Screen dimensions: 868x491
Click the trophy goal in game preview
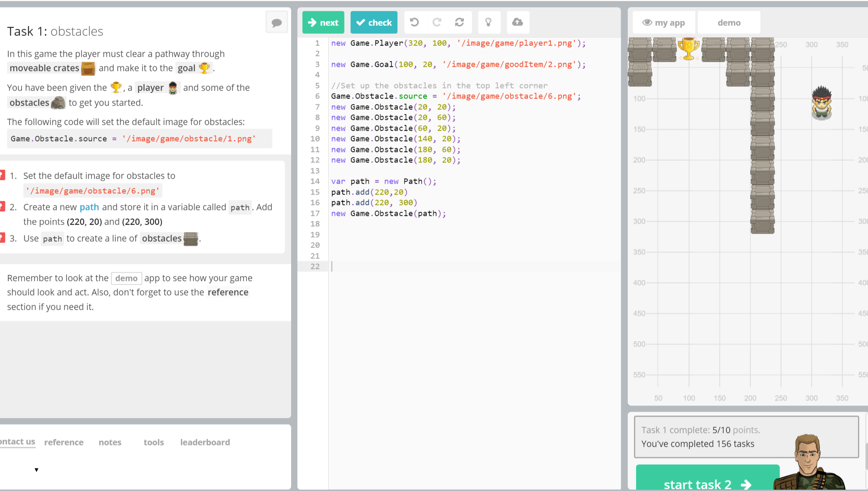(x=688, y=49)
